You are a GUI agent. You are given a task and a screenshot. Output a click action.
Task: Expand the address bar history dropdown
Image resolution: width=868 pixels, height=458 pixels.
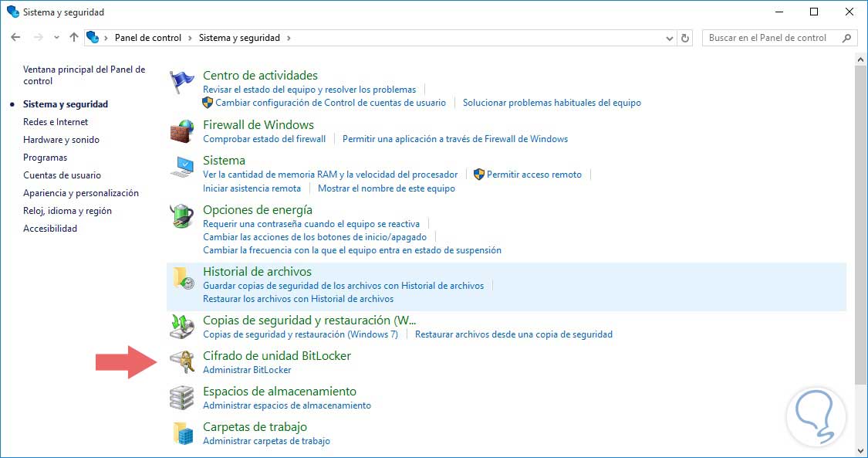(669, 38)
